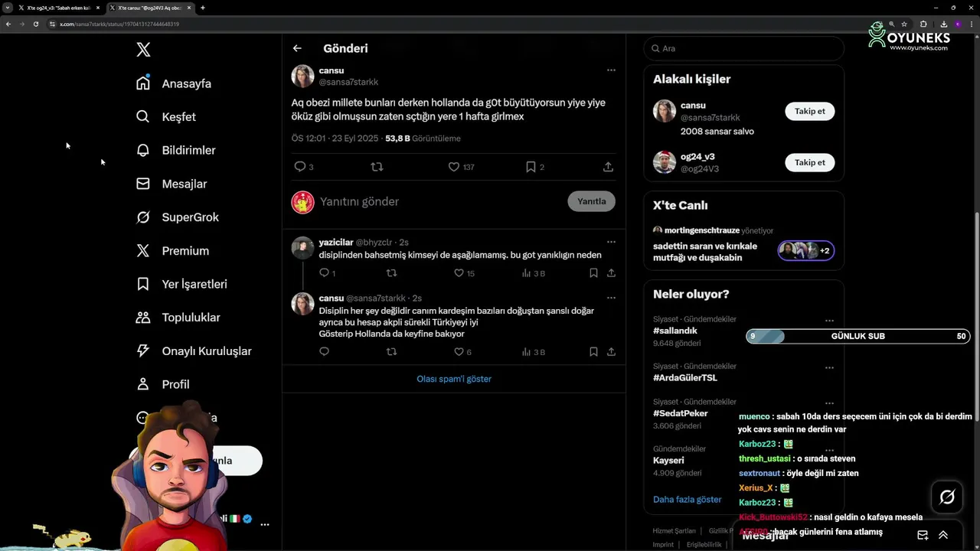Repost yazicilar's comment
The image size is (980, 551).
pyautogui.click(x=391, y=272)
